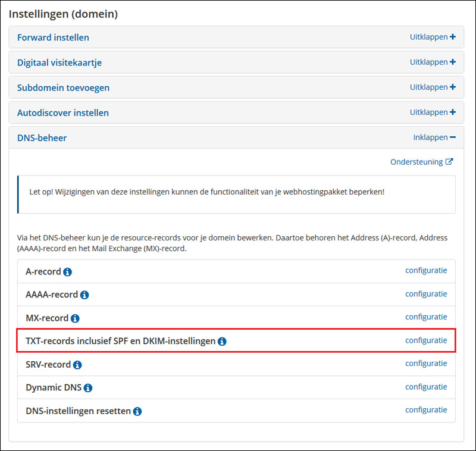The height and width of the screenshot is (451, 476).
Task: Open configuratie for the AAAA-record
Action: click(426, 293)
